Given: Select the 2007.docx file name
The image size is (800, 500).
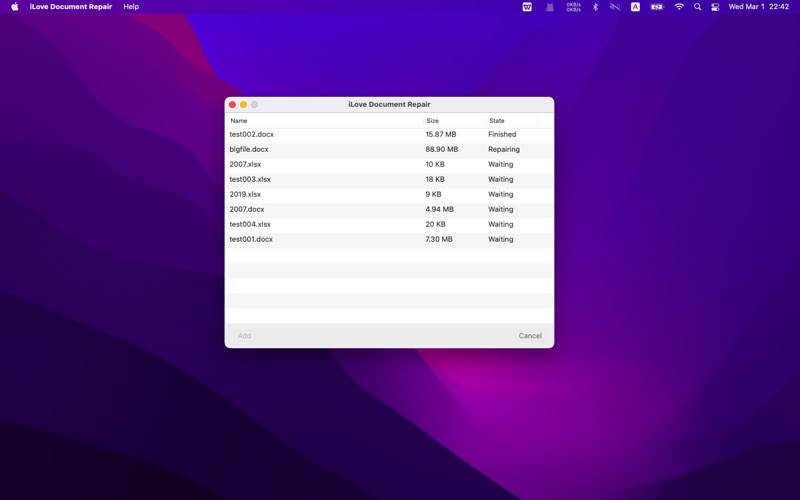Looking at the screenshot, I should point(247,209).
